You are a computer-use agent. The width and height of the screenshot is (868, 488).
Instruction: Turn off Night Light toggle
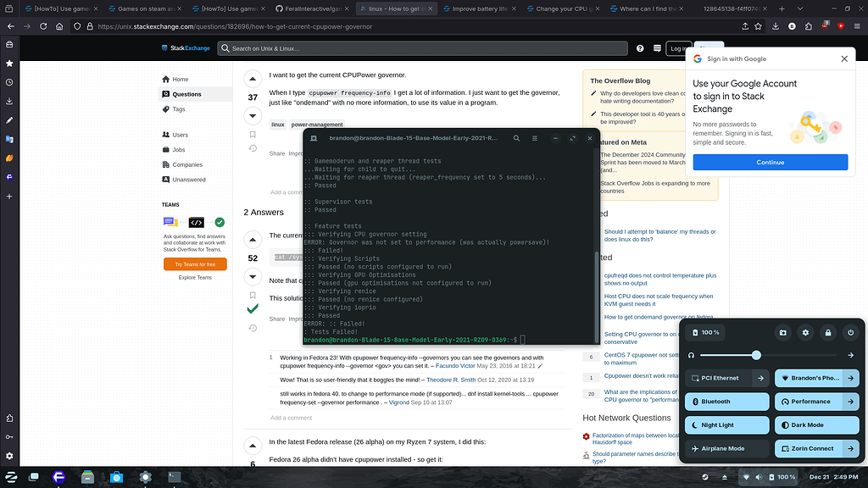click(x=726, y=425)
